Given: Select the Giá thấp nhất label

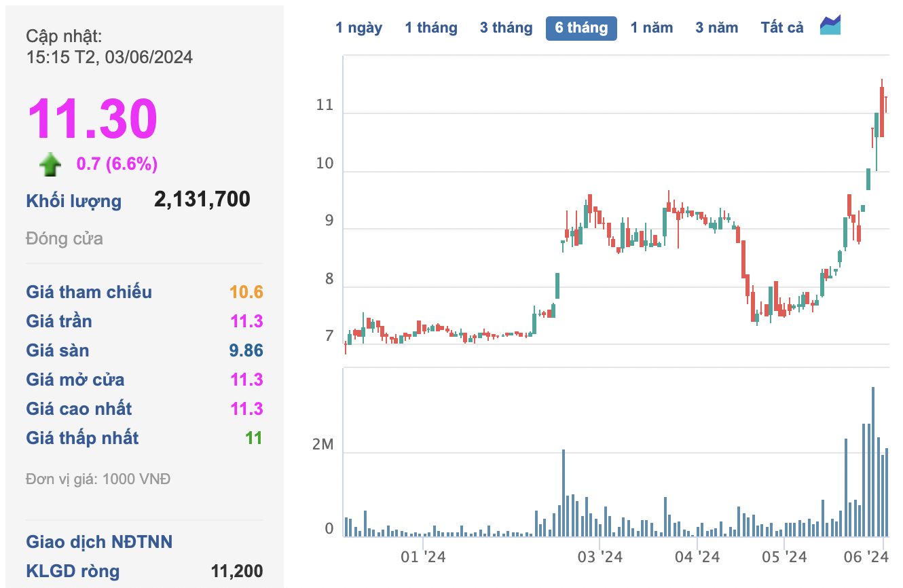Looking at the screenshot, I should (82, 438).
